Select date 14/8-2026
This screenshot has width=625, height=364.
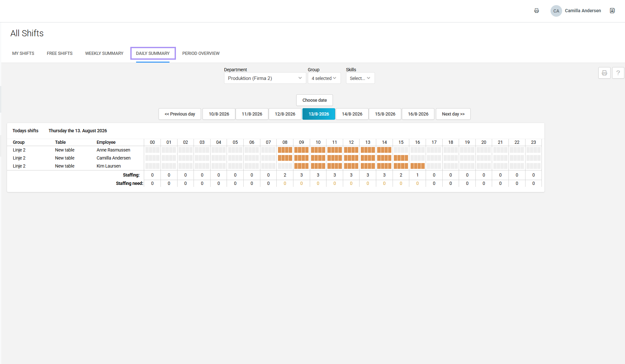352,114
